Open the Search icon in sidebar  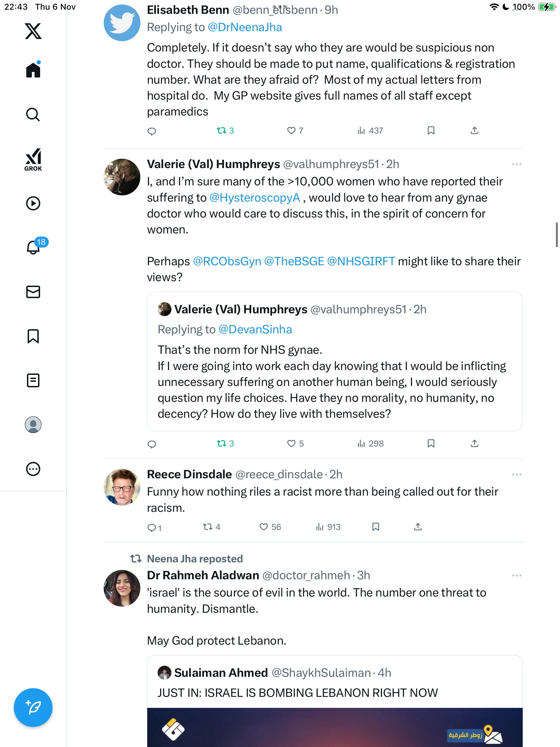33,114
